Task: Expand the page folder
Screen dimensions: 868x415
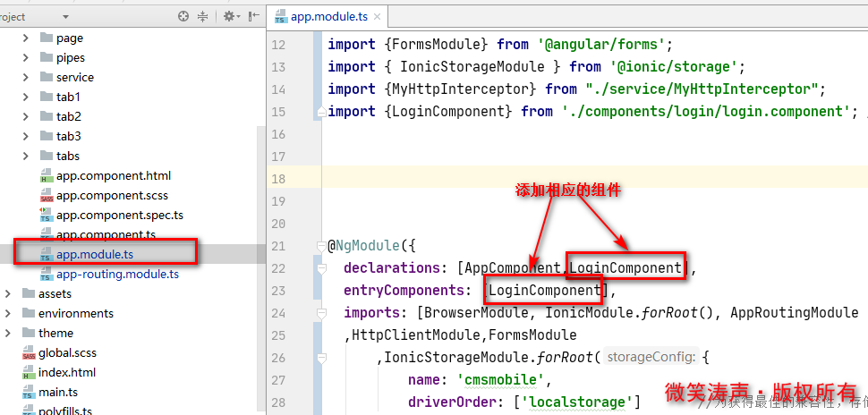Action: [25, 38]
